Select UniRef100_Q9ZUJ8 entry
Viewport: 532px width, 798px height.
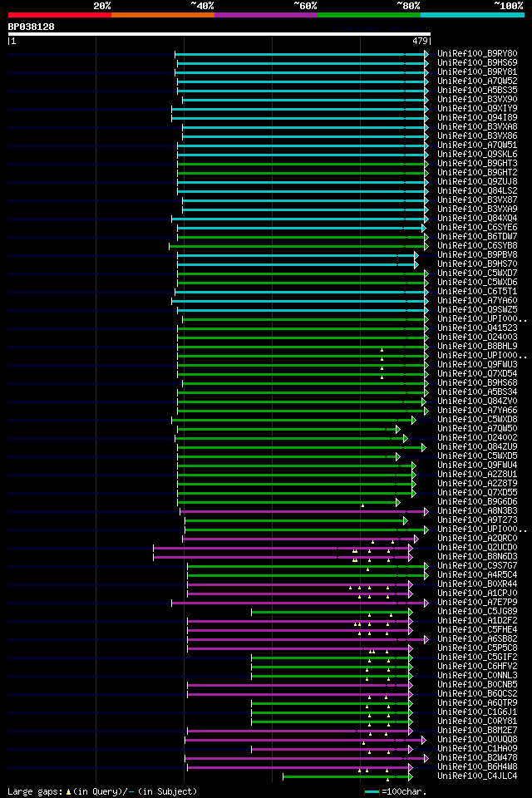pyautogui.click(x=477, y=182)
